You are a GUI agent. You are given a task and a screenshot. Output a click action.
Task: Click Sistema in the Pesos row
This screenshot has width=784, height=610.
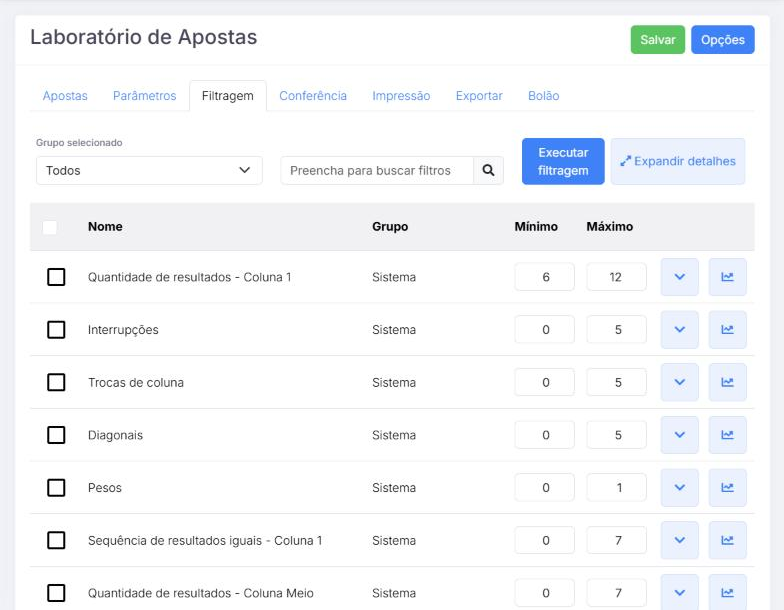(x=394, y=488)
